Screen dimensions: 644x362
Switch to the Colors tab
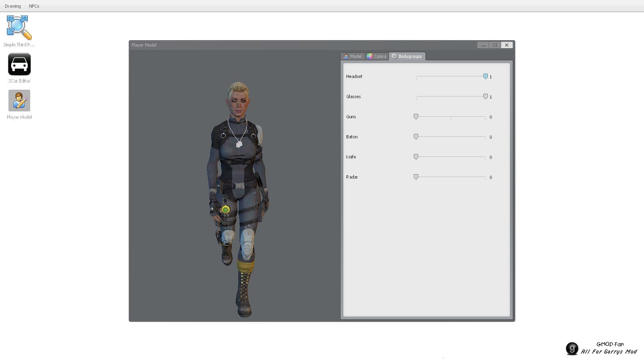[377, 56]
